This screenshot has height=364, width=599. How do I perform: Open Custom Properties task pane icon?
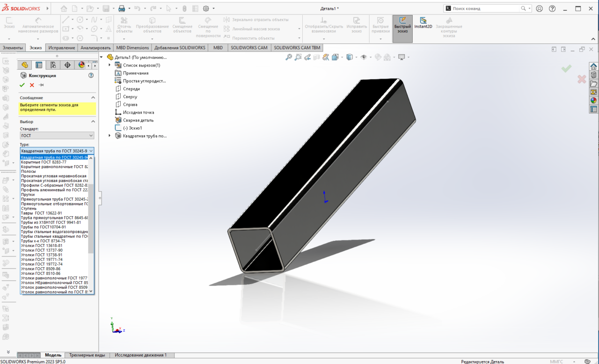(x=593, y=109)
